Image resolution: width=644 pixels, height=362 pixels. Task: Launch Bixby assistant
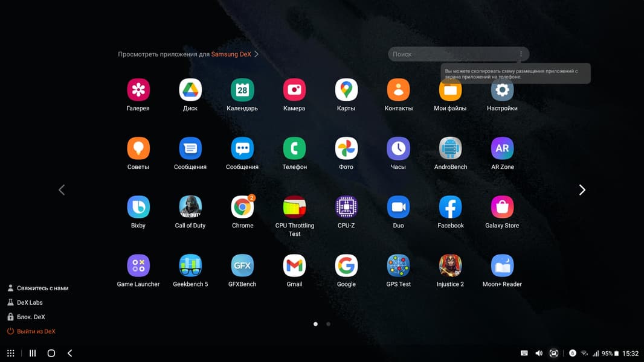138,207
